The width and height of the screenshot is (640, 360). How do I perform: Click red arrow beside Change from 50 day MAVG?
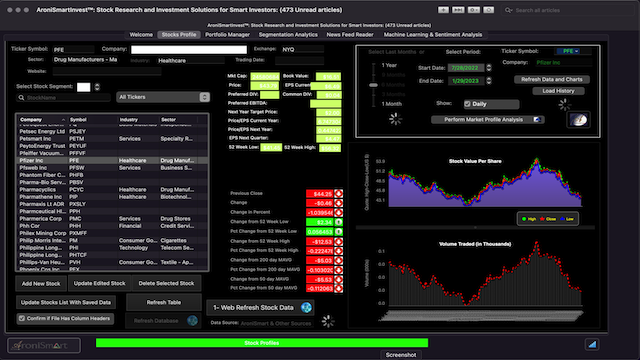point(338,280)
